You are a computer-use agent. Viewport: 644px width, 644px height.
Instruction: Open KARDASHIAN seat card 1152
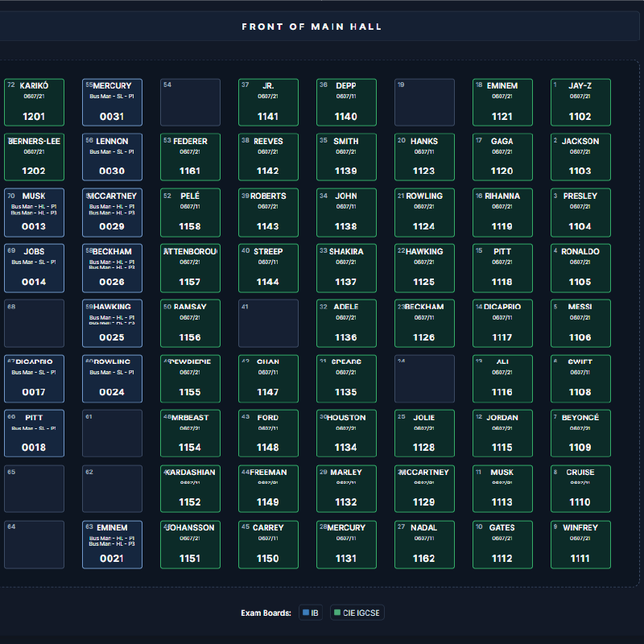point(190,489)
